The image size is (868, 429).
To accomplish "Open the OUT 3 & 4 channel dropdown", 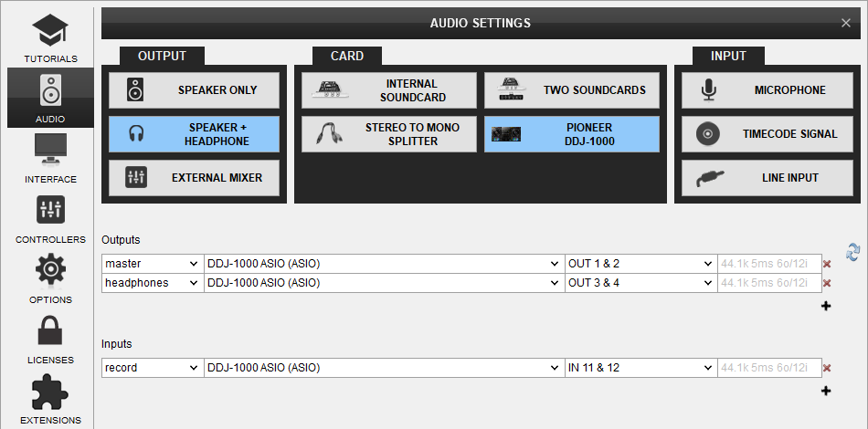I will pos(640,283).
